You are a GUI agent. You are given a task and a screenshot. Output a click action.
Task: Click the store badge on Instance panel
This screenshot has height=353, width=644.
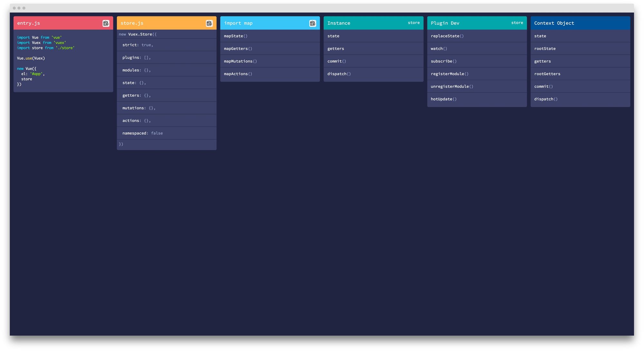413,23
